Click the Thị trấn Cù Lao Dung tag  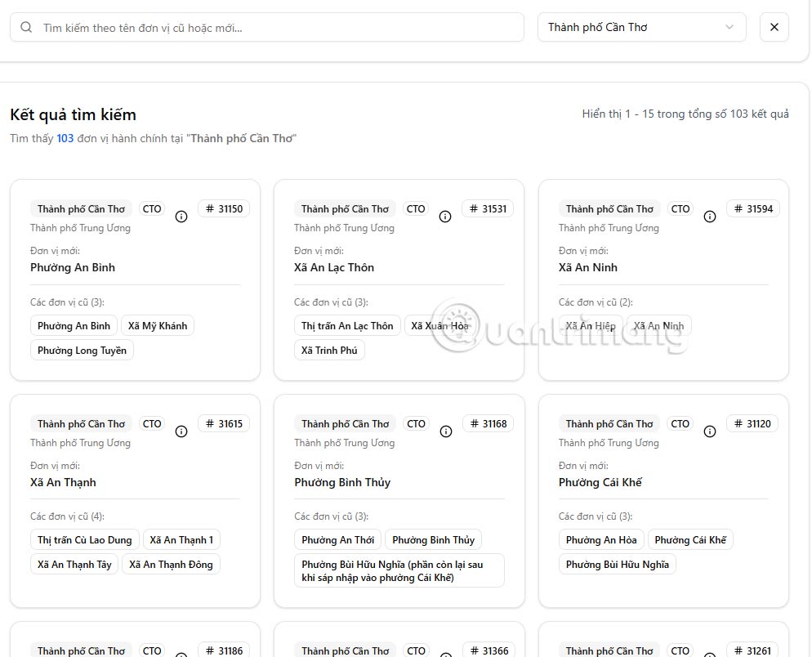tap(84, 539)
